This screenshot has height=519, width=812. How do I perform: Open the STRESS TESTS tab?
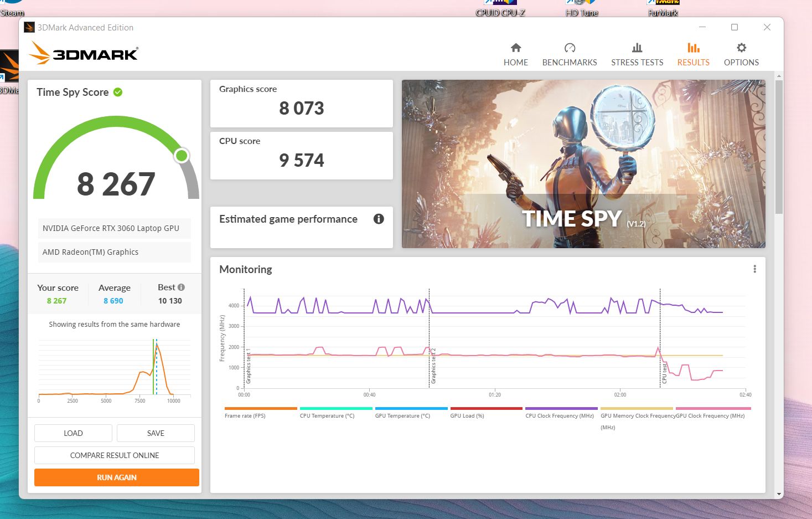coord(637,54)
